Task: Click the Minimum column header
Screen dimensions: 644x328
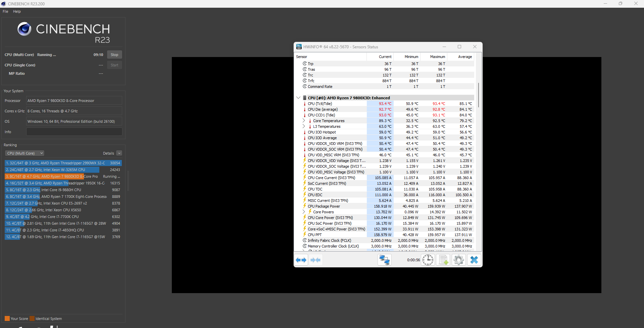Action: pyautogui.click(x=407, y=57)
